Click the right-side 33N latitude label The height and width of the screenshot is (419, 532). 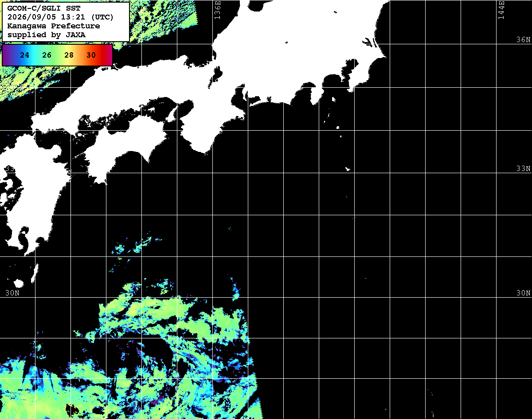524,168
